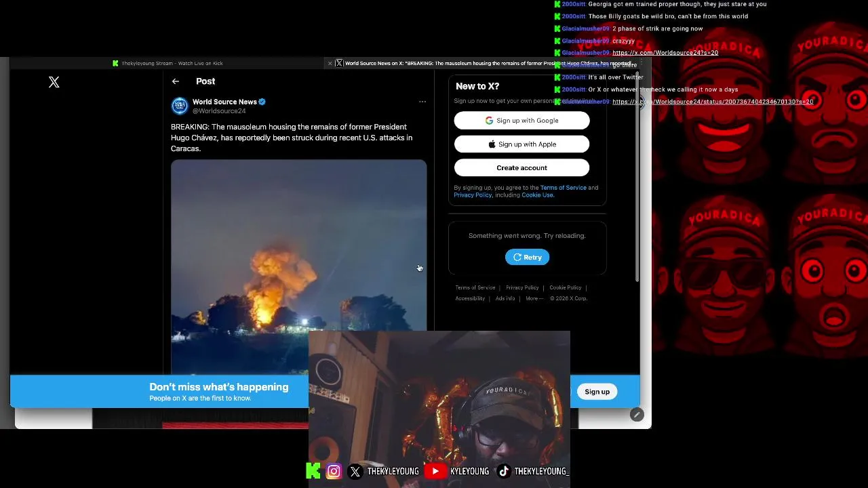The height and width of the screenshot is (488, 868).
Task: Open the Accessibility footer link
Action: point(470,298)
